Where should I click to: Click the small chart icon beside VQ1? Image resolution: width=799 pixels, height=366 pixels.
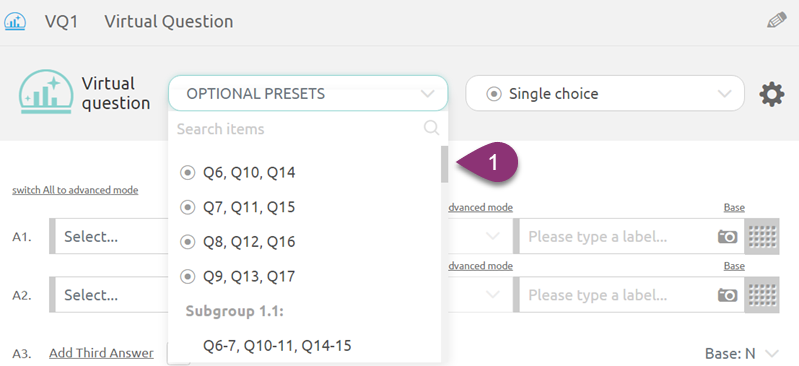(x=15, y=22)
